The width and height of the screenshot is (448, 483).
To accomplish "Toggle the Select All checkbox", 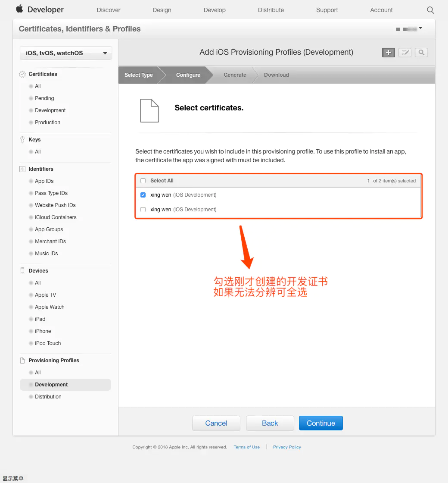I will (143, 181).
